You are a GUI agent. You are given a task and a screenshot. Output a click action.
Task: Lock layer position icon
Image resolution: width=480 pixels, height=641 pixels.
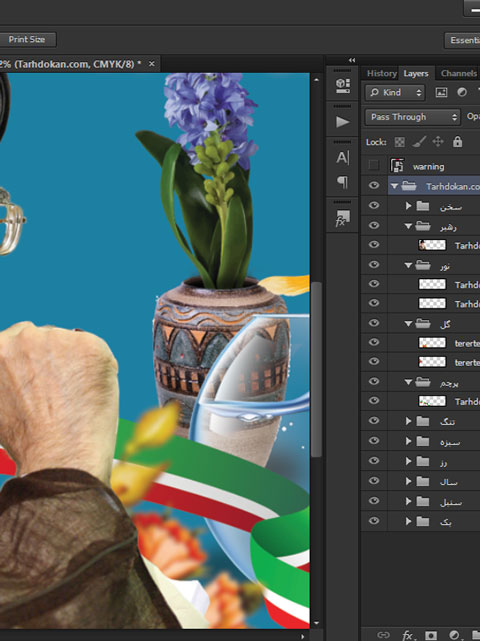point(438,142)
